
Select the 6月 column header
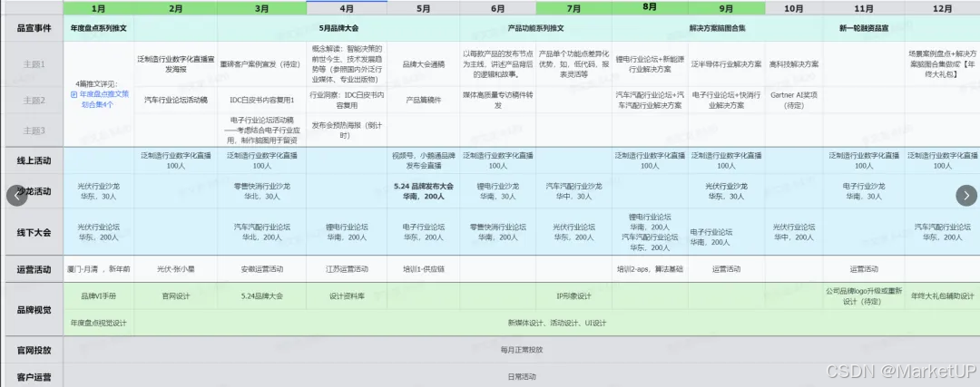coord(497,8)
